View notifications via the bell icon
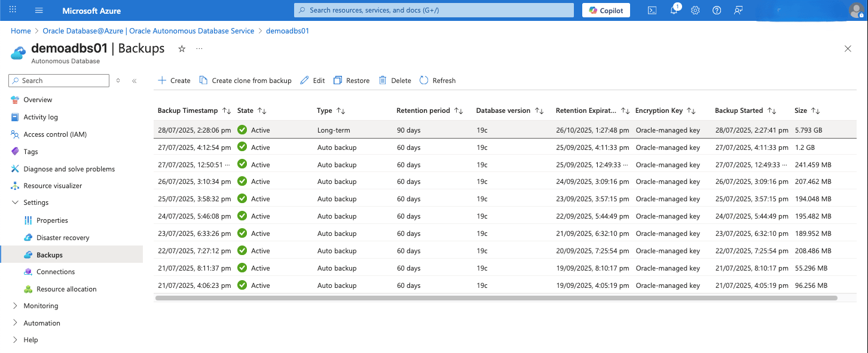Viewport: 868px width, 353px height. click(x=674, y=10)
